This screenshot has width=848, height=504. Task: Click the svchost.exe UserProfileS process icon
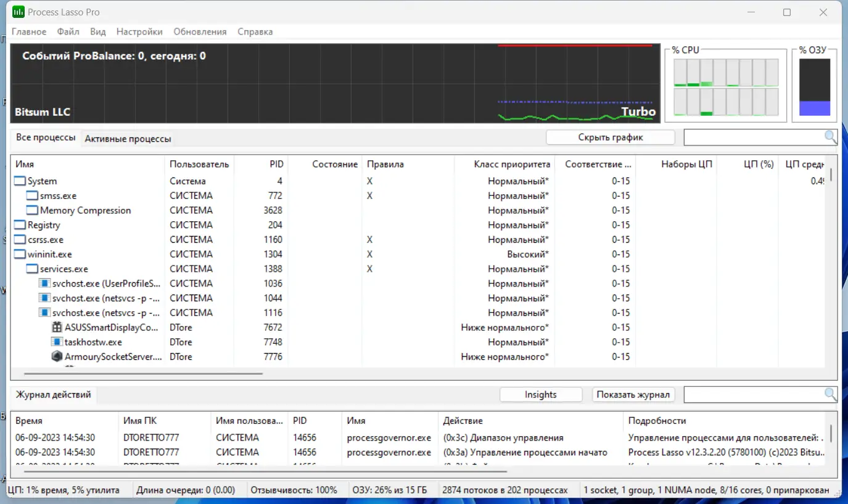tap(45, 283)
